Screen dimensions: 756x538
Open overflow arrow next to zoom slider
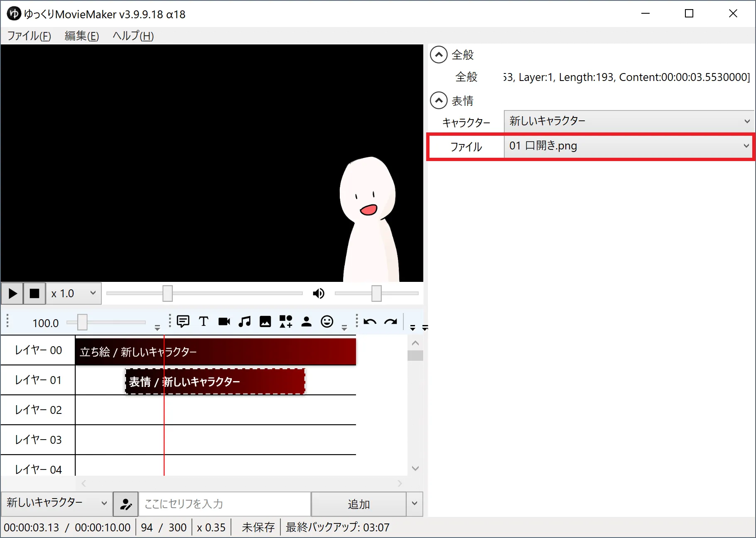coord(157,328)
